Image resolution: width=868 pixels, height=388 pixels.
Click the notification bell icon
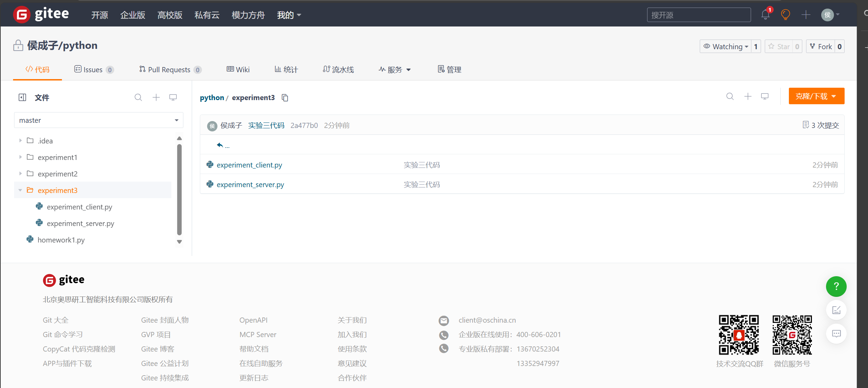(x=765, y=15)
